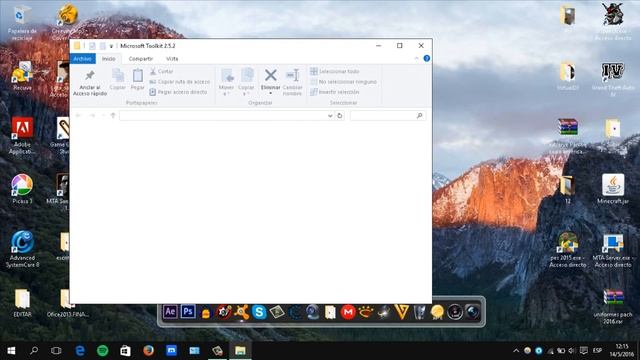Open the quick access toolbar dropdown arrow
Screen dimensions: 640x360
click(111, 46)
